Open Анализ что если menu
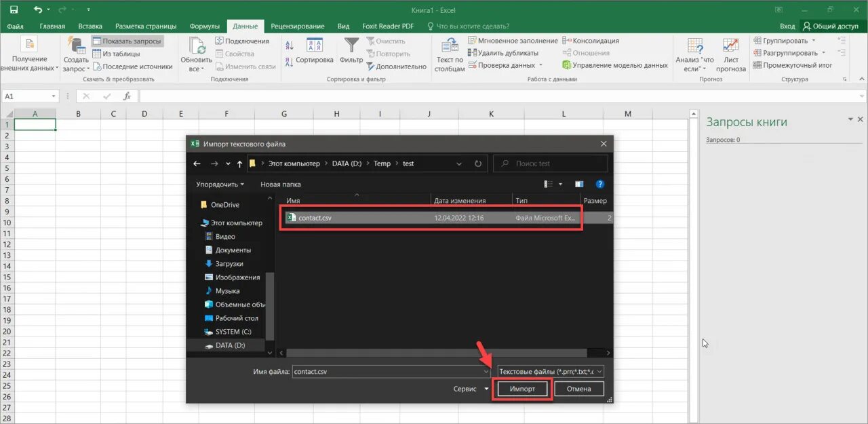 tap(695, 55)
